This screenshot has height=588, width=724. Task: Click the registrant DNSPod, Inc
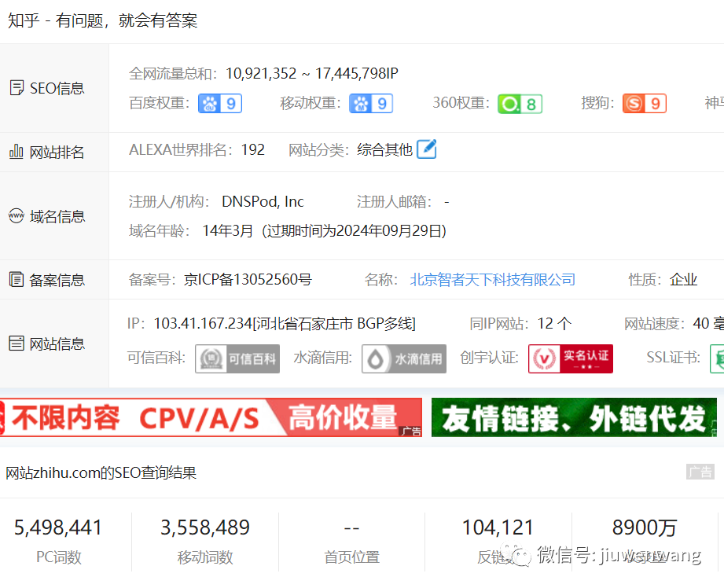[x=263, y=201]
